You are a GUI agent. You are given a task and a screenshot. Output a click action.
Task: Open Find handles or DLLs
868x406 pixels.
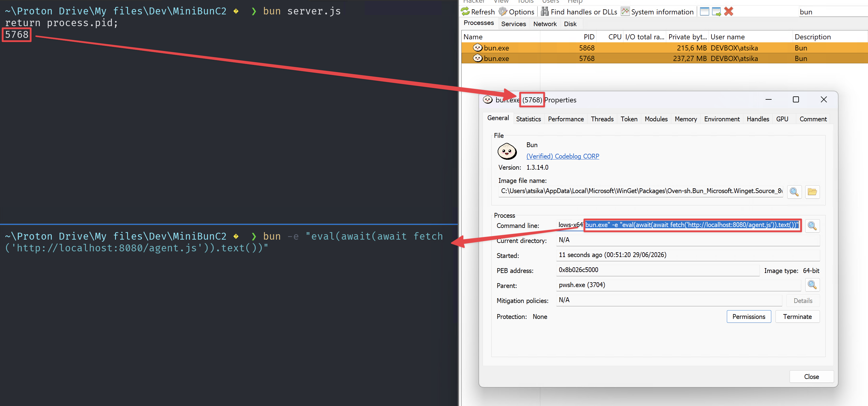point(579,12)
